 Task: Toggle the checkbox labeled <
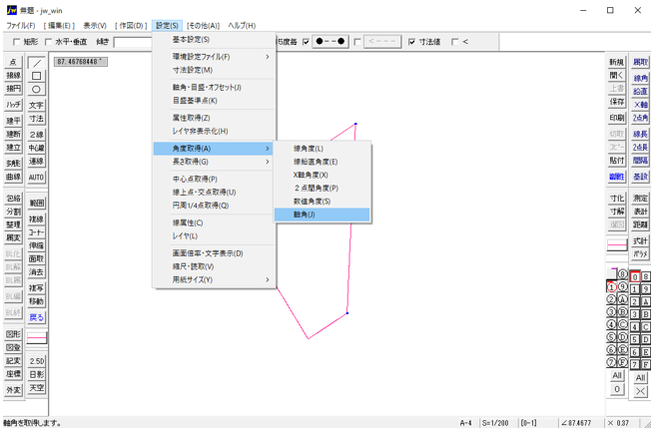point(455,42)
